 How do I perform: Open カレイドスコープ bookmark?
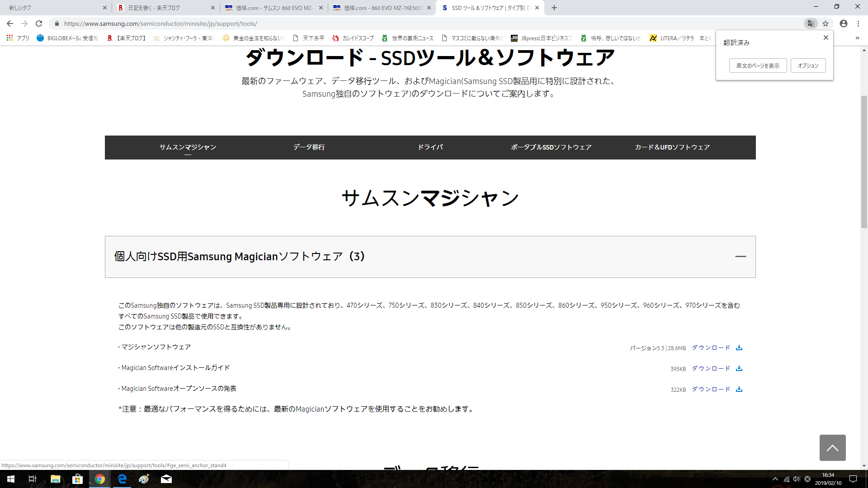tap(353, 38)
